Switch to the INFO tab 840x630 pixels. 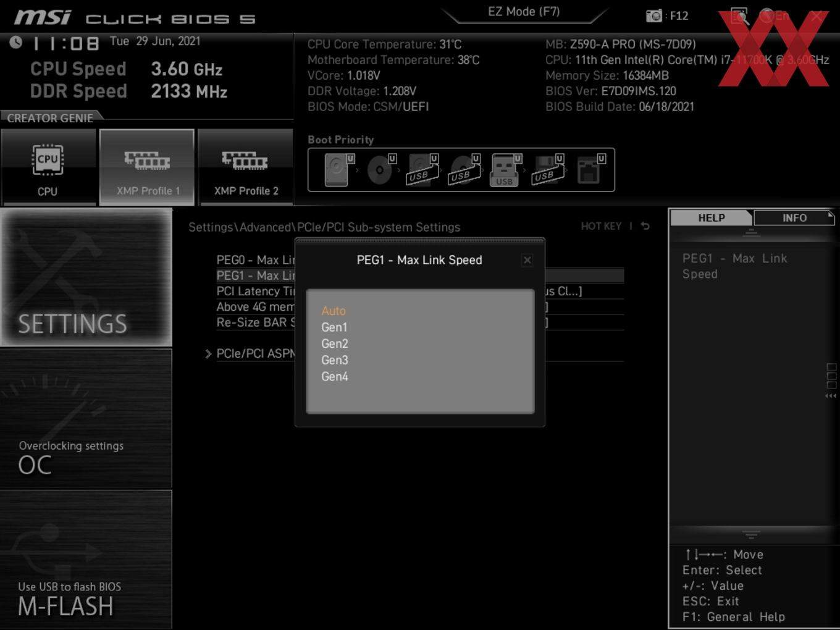(x=794, y=218)
